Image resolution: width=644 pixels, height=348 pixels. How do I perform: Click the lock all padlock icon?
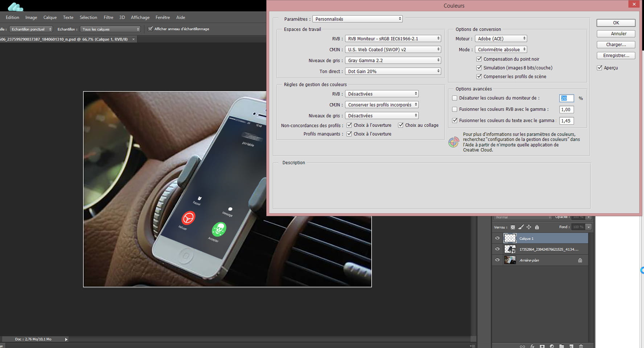[537, 227]
